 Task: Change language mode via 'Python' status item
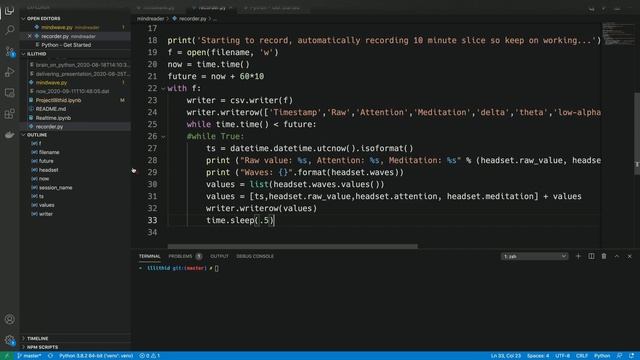click(x=602, y=356)
